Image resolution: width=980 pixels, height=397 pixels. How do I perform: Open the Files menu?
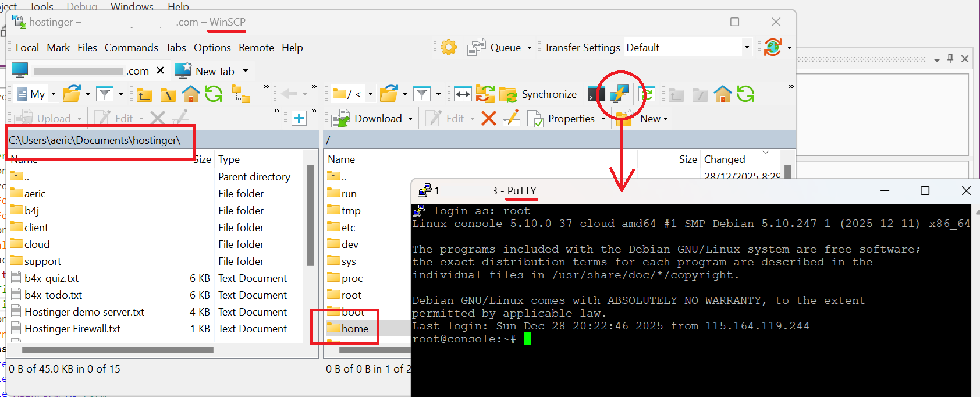[87, 48]
